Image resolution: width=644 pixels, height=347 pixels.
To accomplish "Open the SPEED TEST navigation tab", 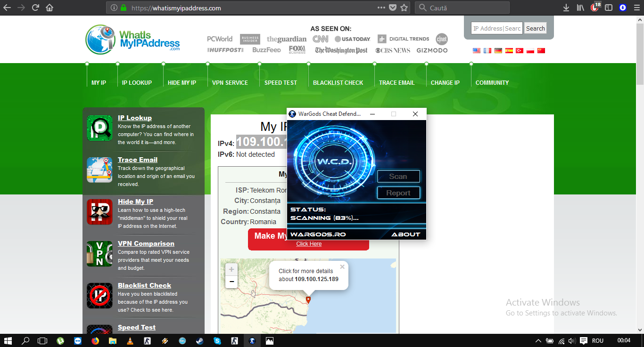I will tap(281, 82).
